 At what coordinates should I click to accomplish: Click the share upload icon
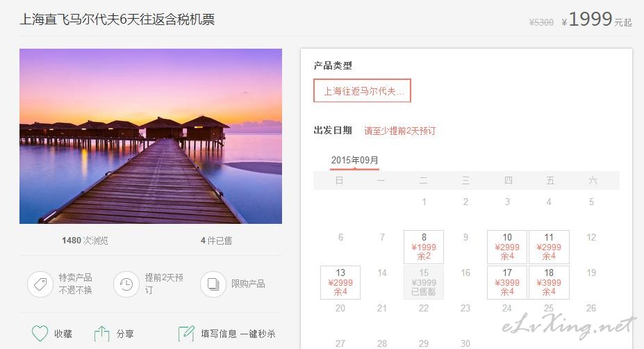(101, 334)
